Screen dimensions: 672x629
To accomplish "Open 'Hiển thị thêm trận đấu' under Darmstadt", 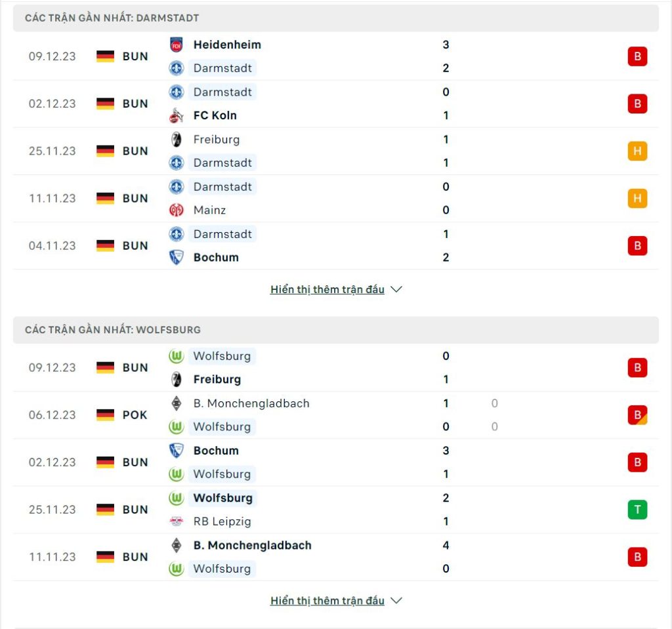I will click(x=327, y=290).
